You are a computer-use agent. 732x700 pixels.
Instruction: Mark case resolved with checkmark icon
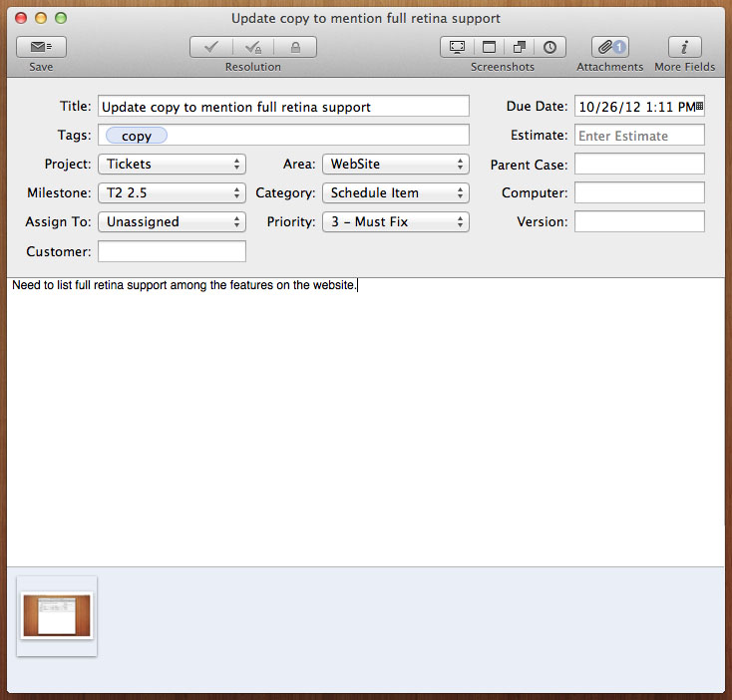(x=211, y=47)
